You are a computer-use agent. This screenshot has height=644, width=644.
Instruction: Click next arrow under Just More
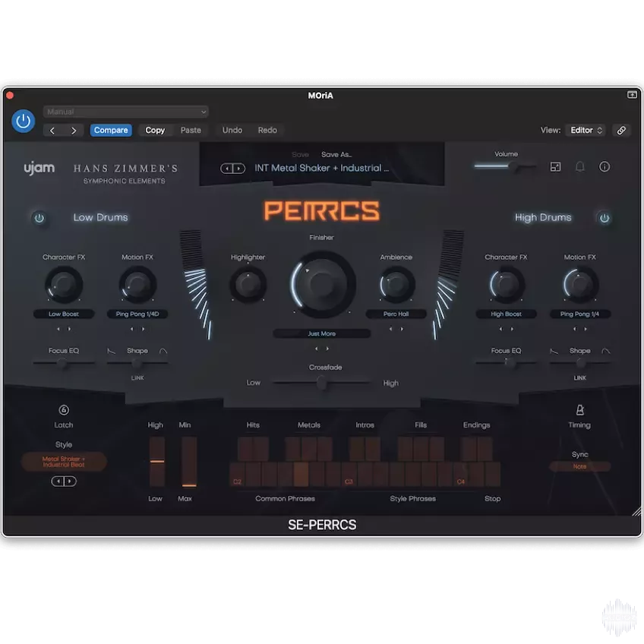327,349
